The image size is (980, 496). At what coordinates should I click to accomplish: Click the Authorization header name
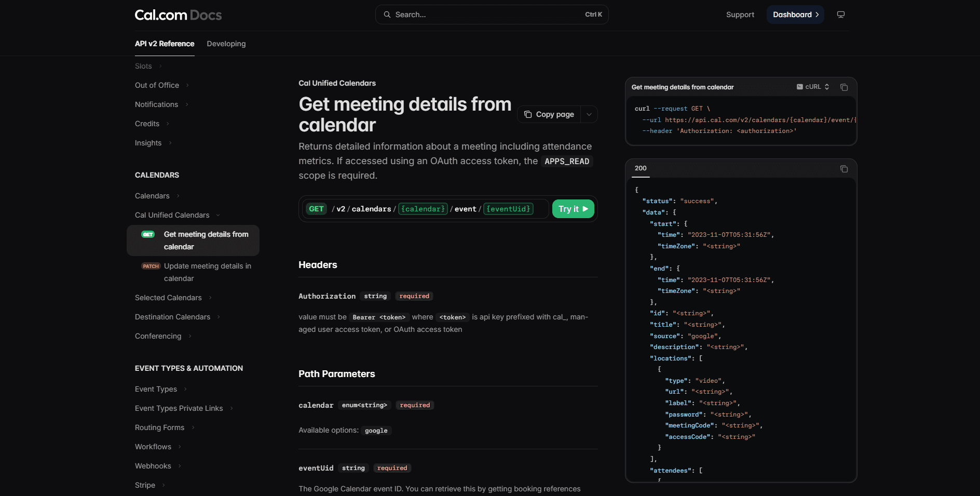pos(327,296)
